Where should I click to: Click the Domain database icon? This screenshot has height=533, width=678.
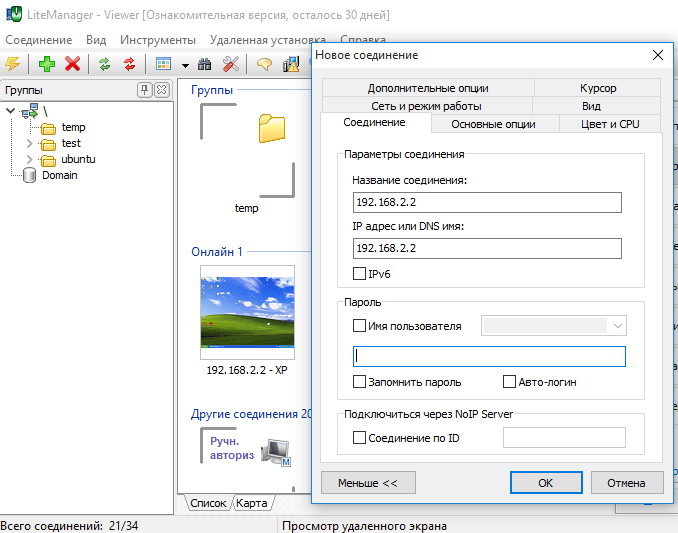point(29,176)
